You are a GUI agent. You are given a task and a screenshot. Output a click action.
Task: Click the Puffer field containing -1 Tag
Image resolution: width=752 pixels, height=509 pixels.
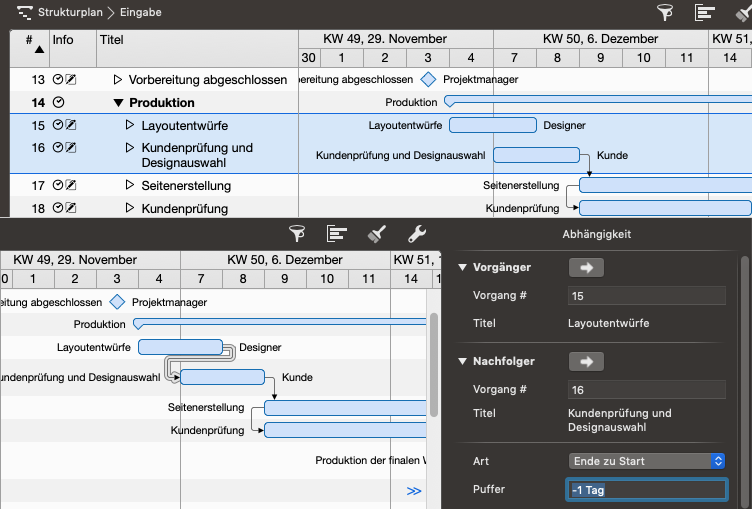click(x=645, y=489)
